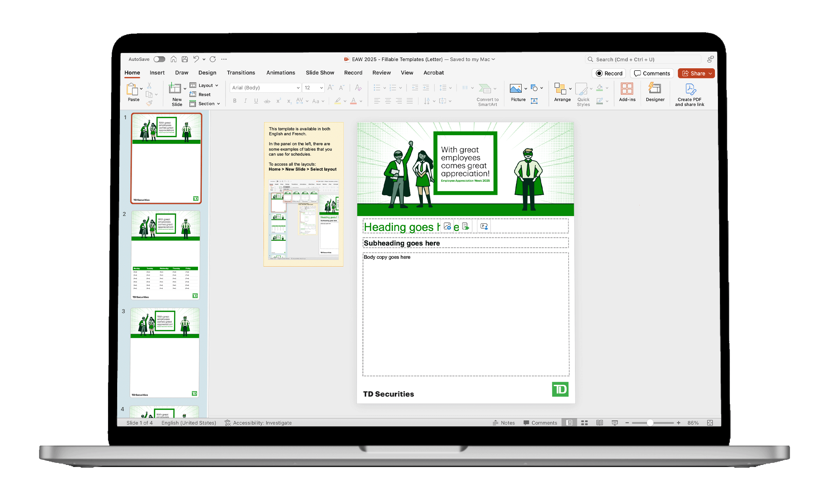Image resolution: width=826 pixels, height=504 pixels.
Task: Expand the font size dropdown
Action: (319, 88)
